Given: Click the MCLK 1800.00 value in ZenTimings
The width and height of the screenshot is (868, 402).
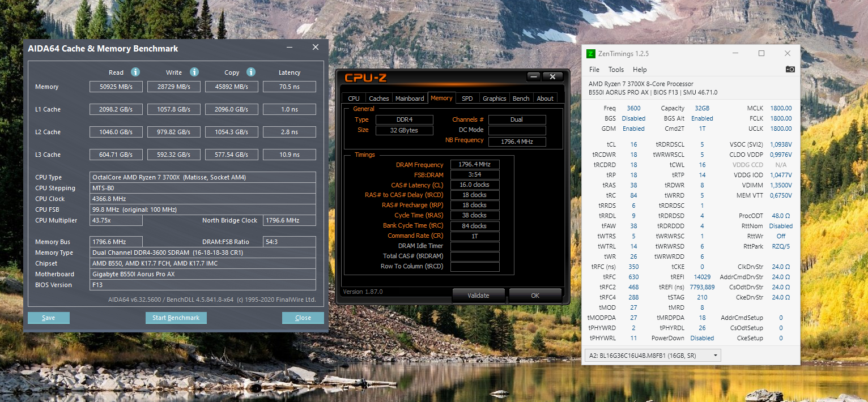Looking at the screenshot, I should pos(781,108).
